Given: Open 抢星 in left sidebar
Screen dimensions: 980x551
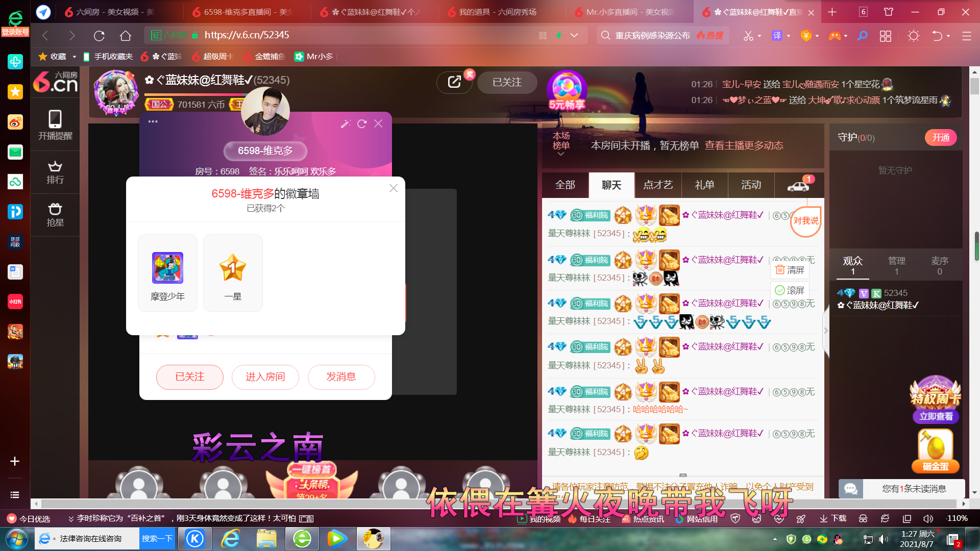Looking at the screenshot, I should 55,215.
